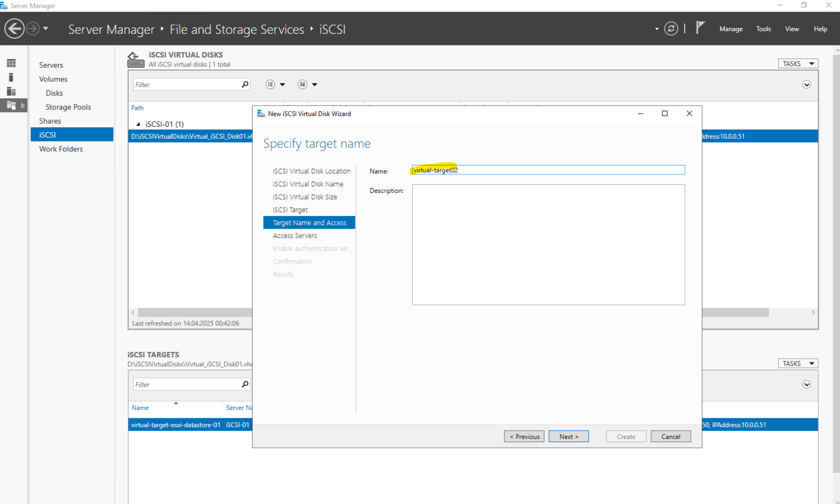Open the Tools menu
This screenshot has width=840, height=504.
coord(763,29)
